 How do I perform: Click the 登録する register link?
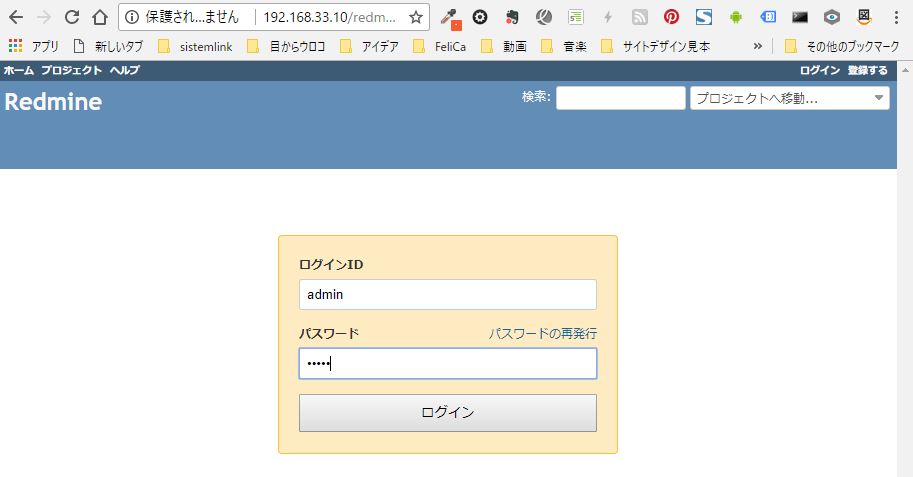(868, 70)
